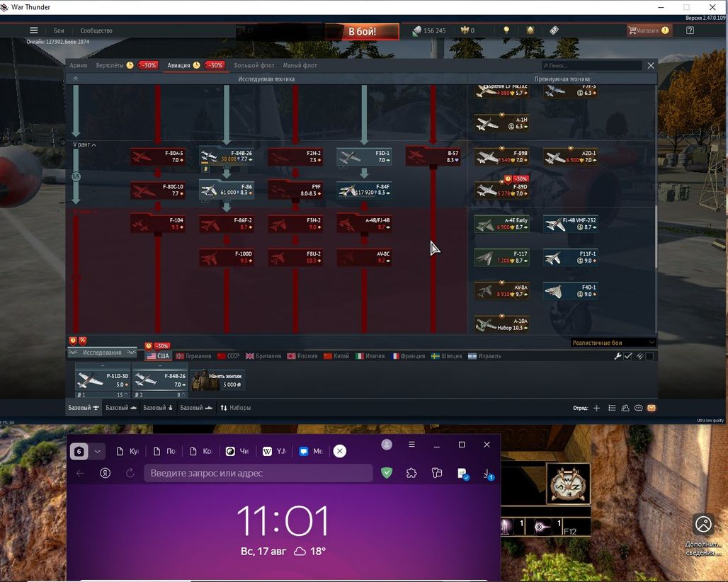Click the ticket icon in top bar
This screenshot has height=582, width=728.
[554, 30]
